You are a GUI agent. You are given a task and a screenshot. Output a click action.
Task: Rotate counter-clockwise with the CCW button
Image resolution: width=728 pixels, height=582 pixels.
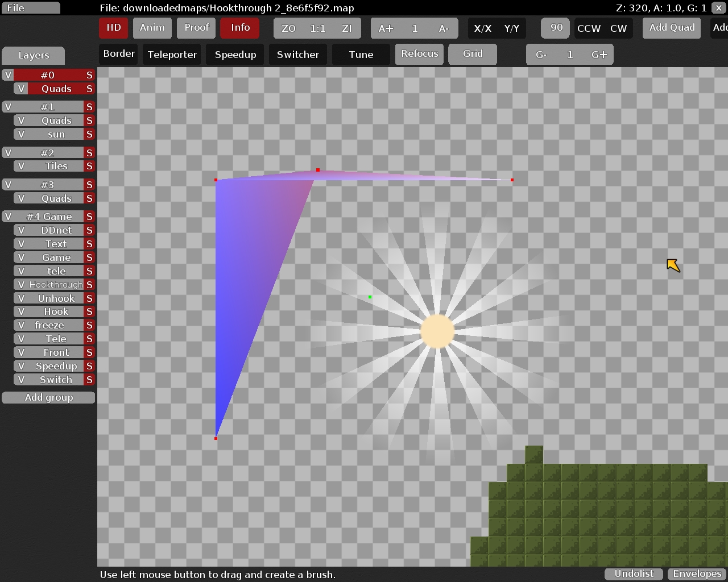point(589,28)
